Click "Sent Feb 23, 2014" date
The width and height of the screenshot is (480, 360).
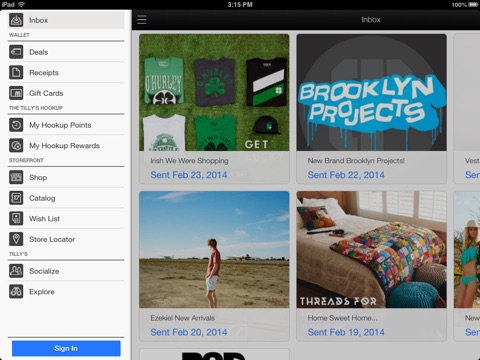pos(189,175)
